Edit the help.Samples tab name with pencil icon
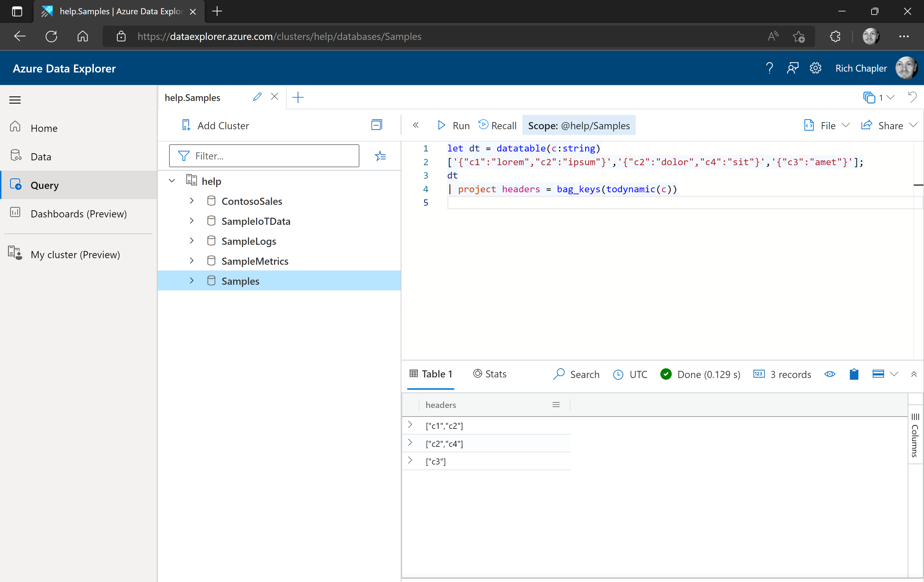The image size is (924, 582). (257, 97)
